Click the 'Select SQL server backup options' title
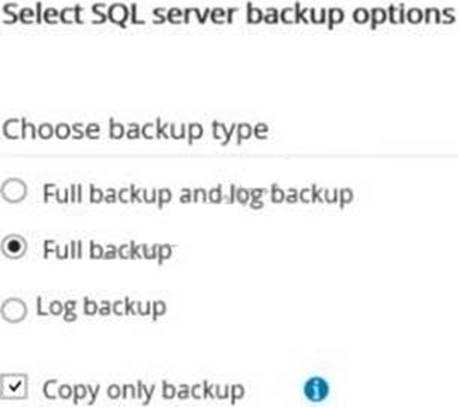This screenshot has width=458, height=407. tap(229, 16)
